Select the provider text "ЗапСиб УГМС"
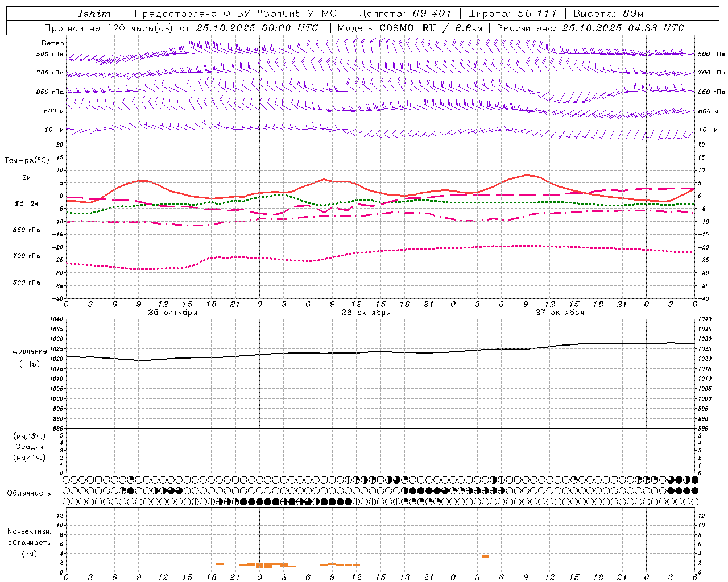This screenshot has height=582, width=728. [x=300, y=14]
